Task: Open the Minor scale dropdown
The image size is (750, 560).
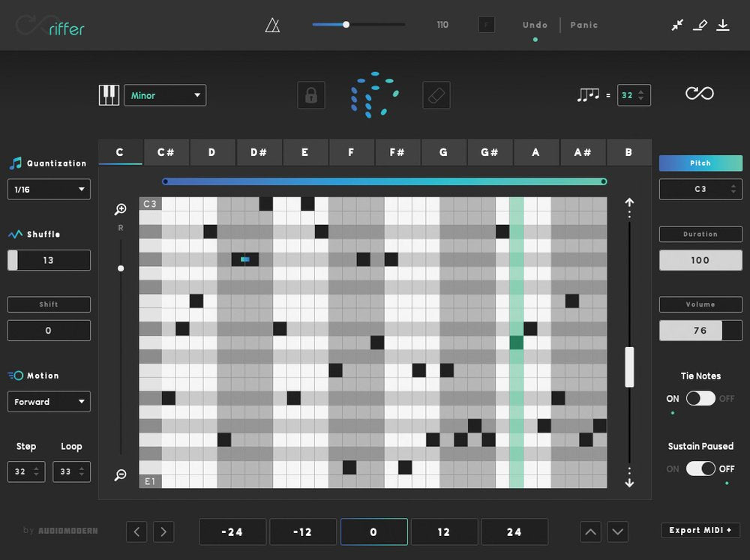Action: coord(165,95)
